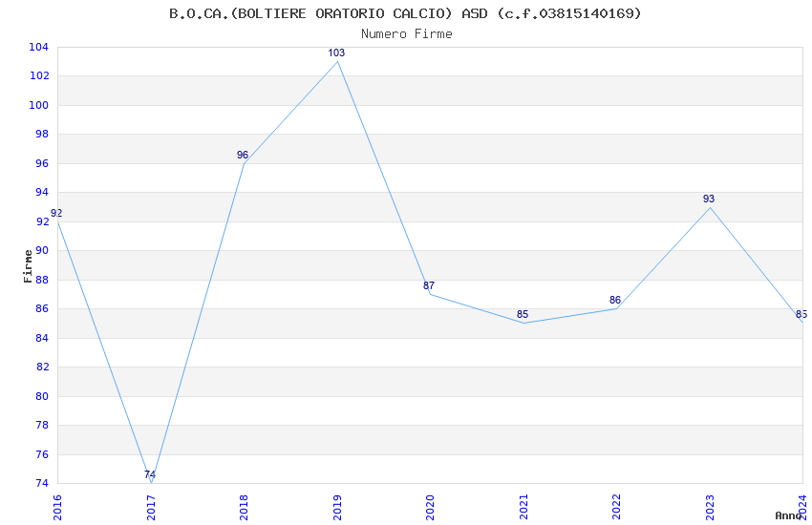This screenshot has height=525, width=812.
Task: Click the y-axis value 96
Action: [42, 163]
